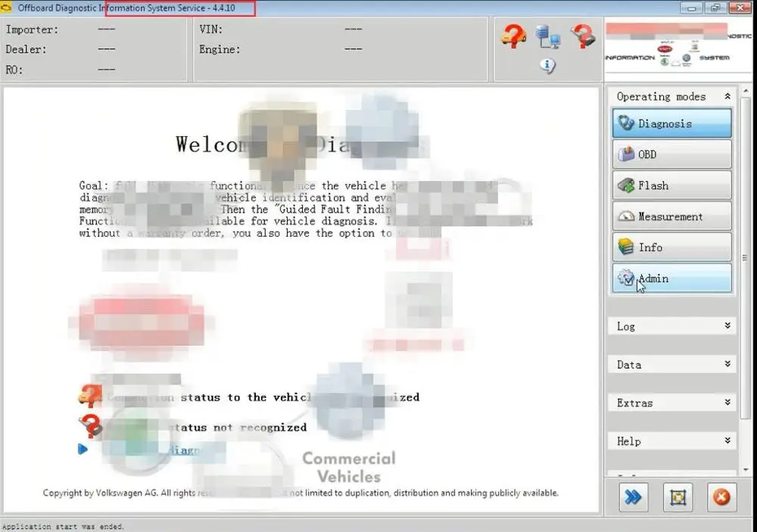757x532 pixels.
Task: Click the fullscreen toggle icon button
Action: pyautogui.click(x=678, y=496)
